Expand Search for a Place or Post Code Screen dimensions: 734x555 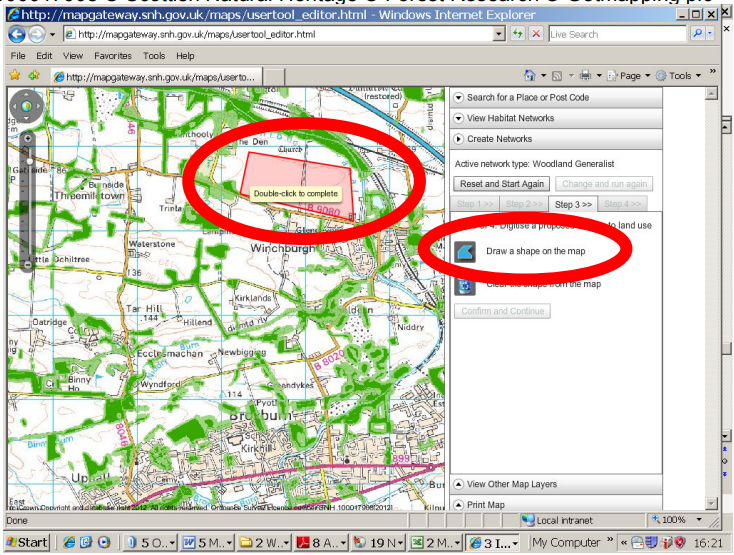556,98
